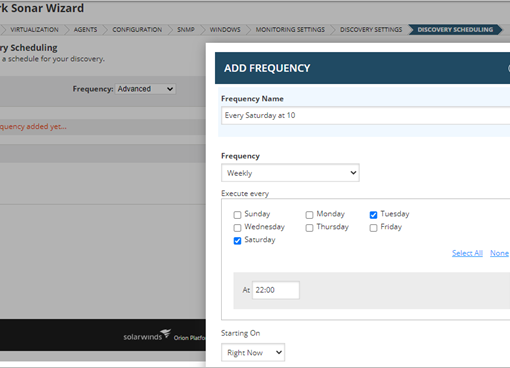The width and height of the screenshot is (510, 368).
Task: Click the frequency added yet message
Action: (x=33, y=127)
